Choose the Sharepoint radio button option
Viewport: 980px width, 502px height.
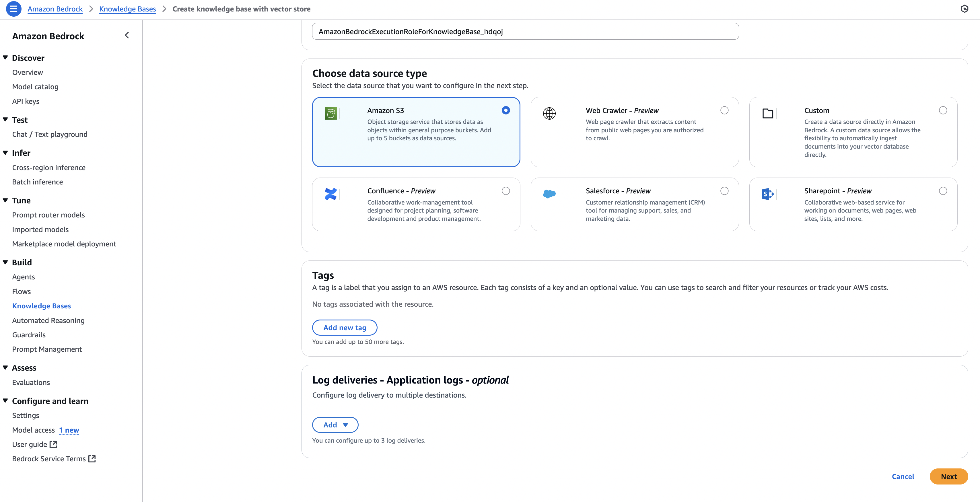(x=943, y=191)
